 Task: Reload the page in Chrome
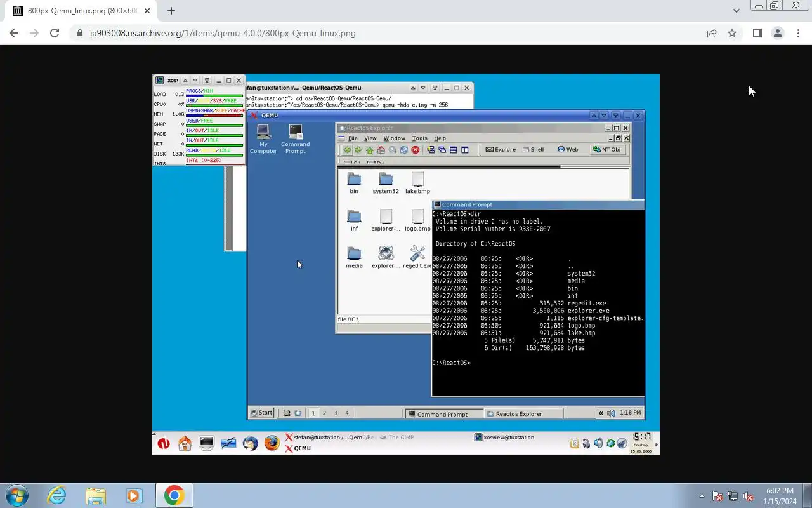[x=55, y=33]
